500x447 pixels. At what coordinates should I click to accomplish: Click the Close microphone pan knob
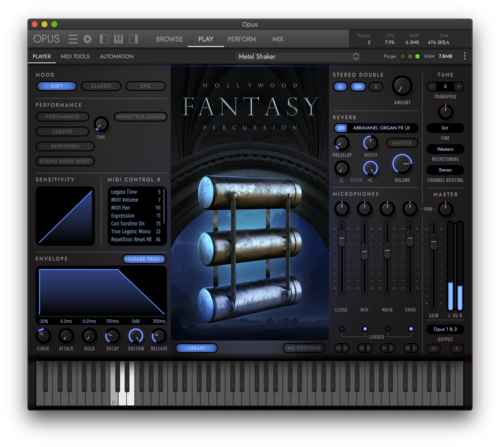[341, 209]
